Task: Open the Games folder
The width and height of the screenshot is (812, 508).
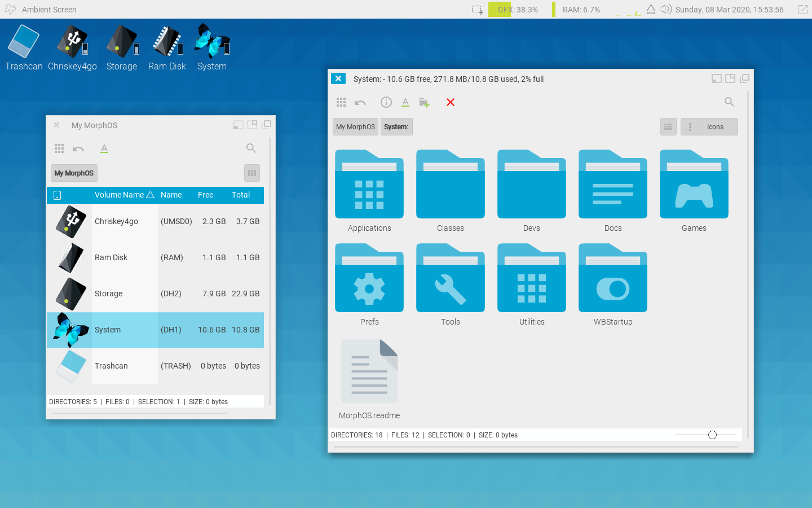Action: (694, 190)
